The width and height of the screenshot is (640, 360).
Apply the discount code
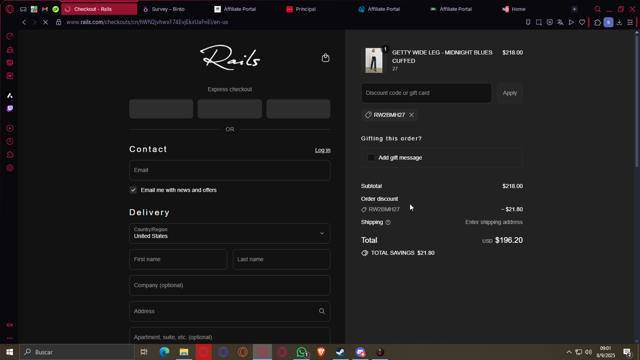(509, 93)
